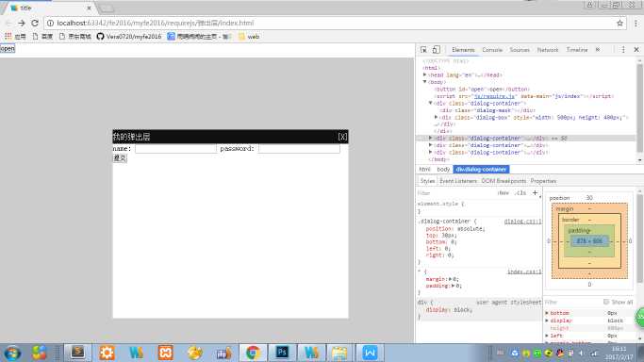Image resolution: width=644 pixels, height=362 pixels.
Task: Select body in the breadcrumb bar
Action: click(443, 169)
